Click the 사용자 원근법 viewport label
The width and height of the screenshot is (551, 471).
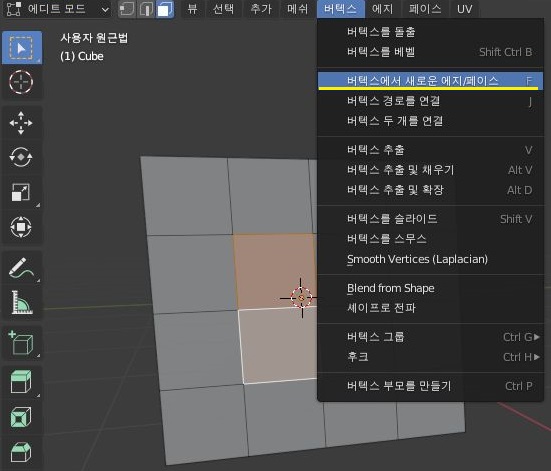pos(94,38)
